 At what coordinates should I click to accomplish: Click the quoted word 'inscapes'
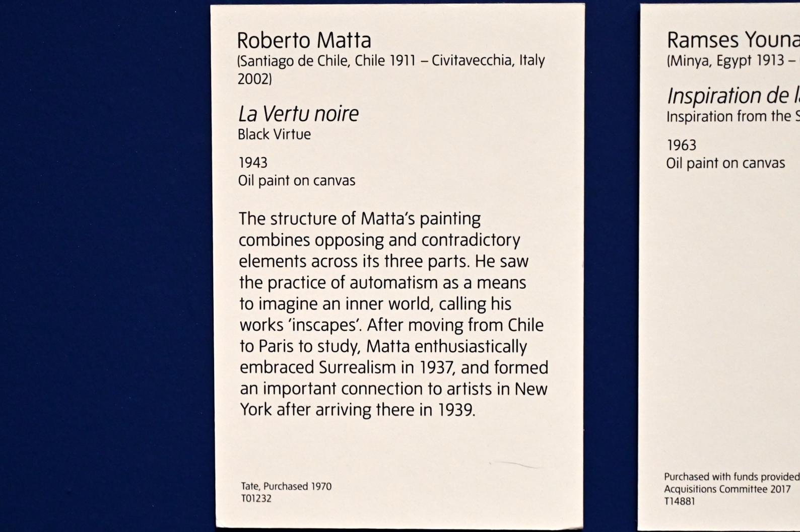tap(325, 325)
